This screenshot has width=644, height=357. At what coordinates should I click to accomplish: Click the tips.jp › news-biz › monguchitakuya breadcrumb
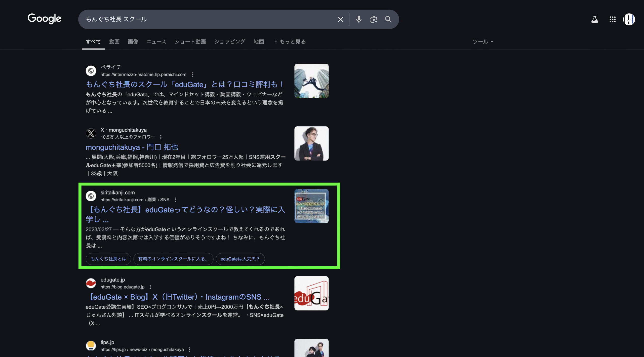point(142,349)
